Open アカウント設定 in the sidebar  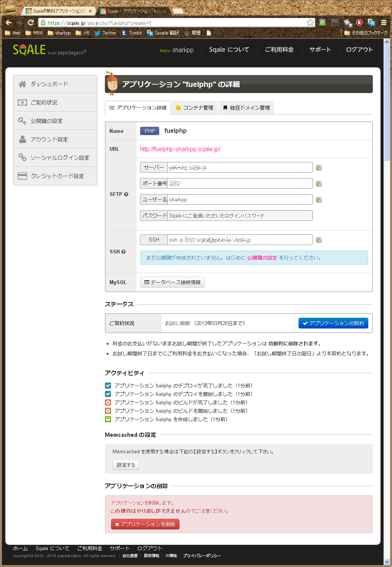point(55,139)
